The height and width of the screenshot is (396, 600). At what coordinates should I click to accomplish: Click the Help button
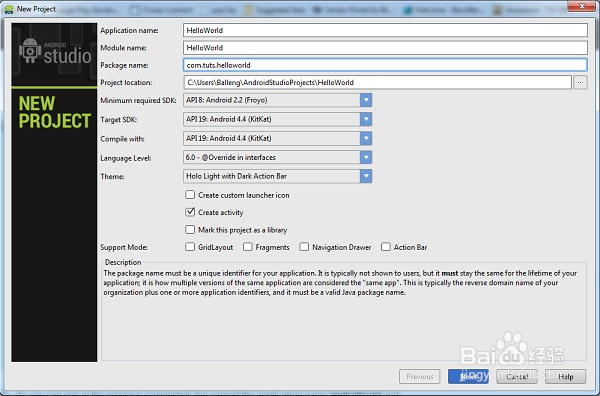pos(566,376)
